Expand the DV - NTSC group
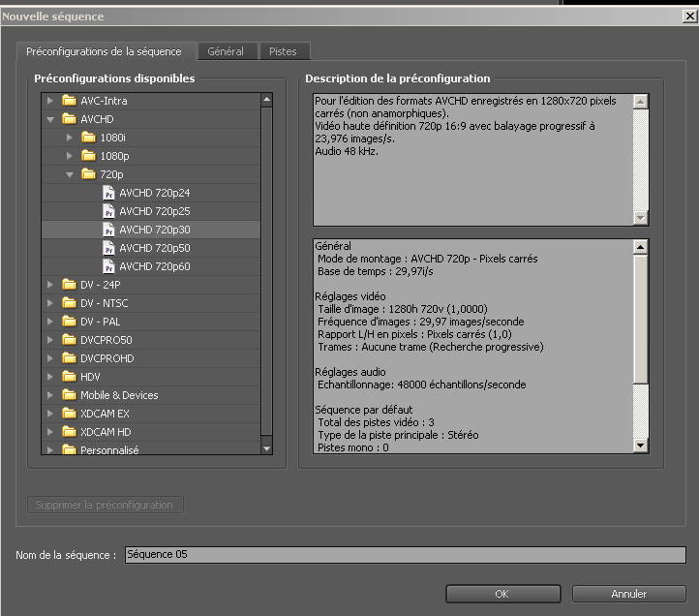The image size is (699, 616). [50, 303]
